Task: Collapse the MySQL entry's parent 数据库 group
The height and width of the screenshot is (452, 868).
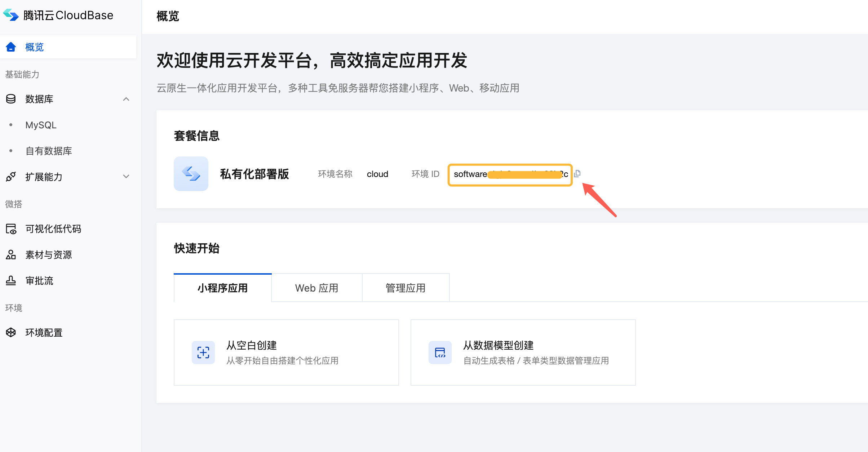Action: [x=126, y=99]
